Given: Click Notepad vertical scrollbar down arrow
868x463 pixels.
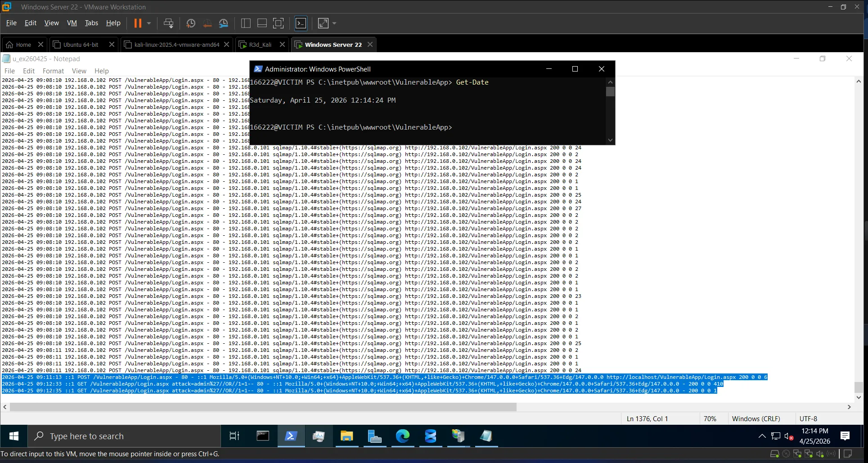Looking at the screenshot, I should coord(859,397).
